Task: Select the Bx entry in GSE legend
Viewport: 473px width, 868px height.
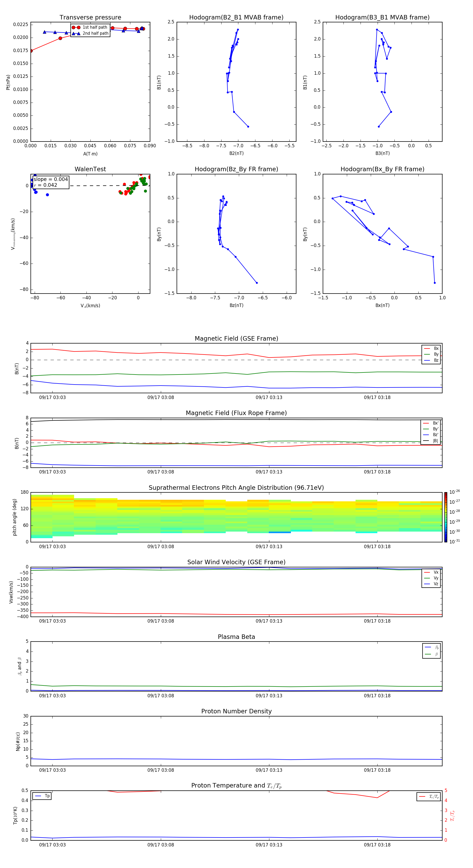Action: click(431, 349)
